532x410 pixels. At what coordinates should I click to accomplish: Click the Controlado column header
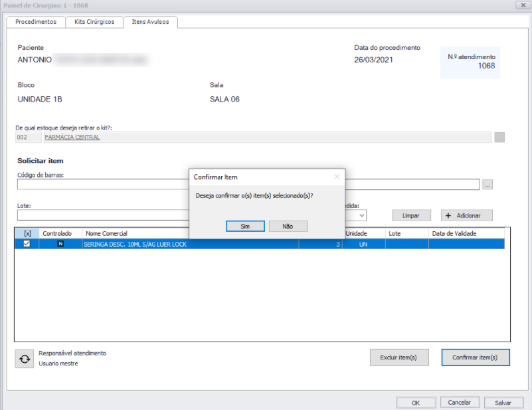60,233
